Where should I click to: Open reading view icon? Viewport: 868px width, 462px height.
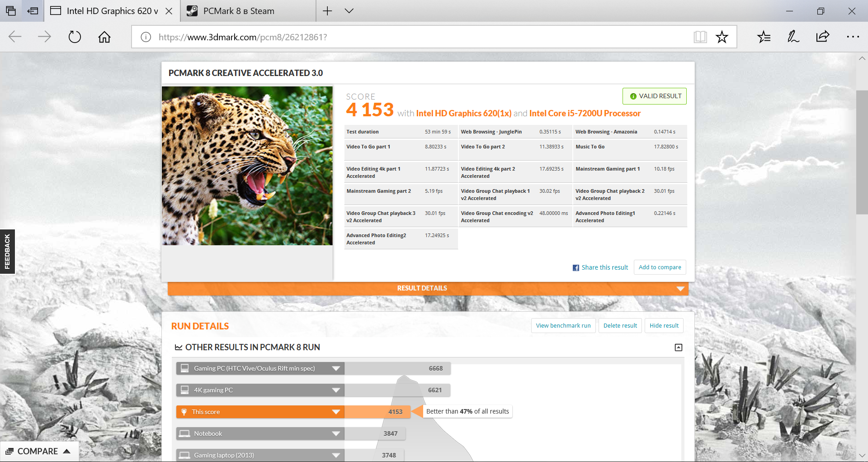point(700,37)
